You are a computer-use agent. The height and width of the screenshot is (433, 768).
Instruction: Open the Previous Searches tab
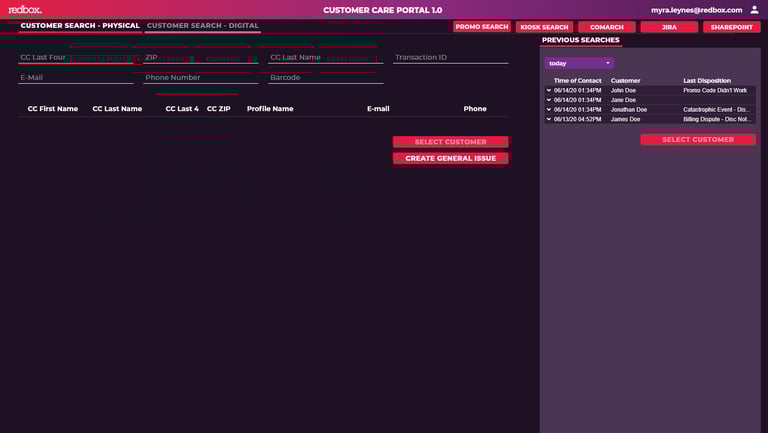coord(580,40)
